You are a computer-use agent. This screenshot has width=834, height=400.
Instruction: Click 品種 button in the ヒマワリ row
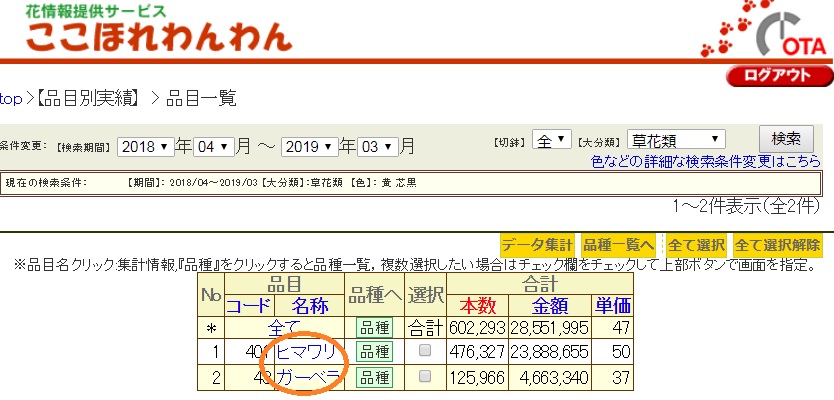[374, 352]
